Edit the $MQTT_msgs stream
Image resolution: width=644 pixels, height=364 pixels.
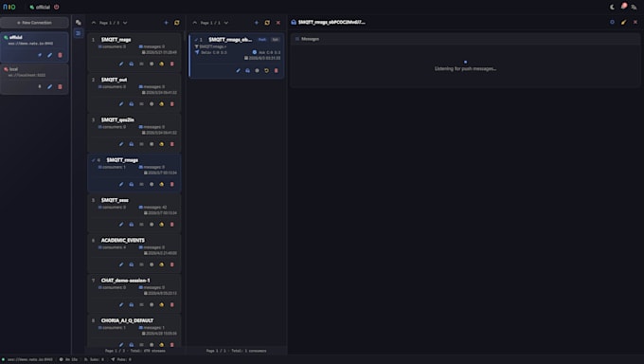(121, 64)
